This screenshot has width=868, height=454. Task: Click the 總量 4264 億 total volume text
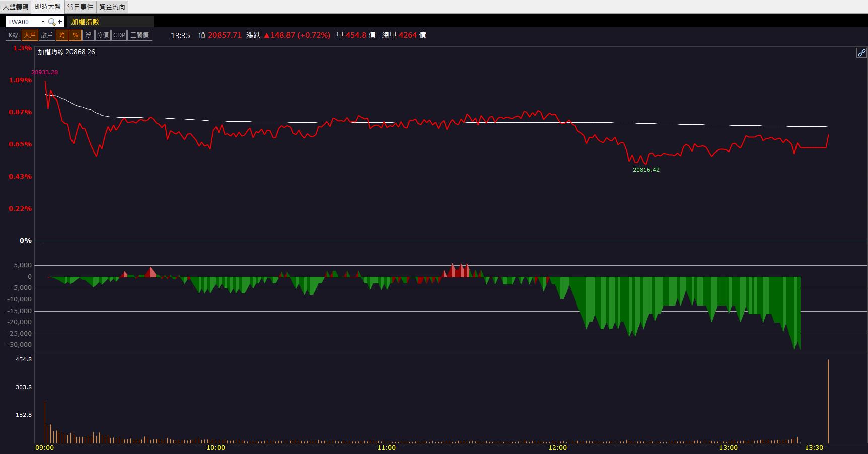404,35
